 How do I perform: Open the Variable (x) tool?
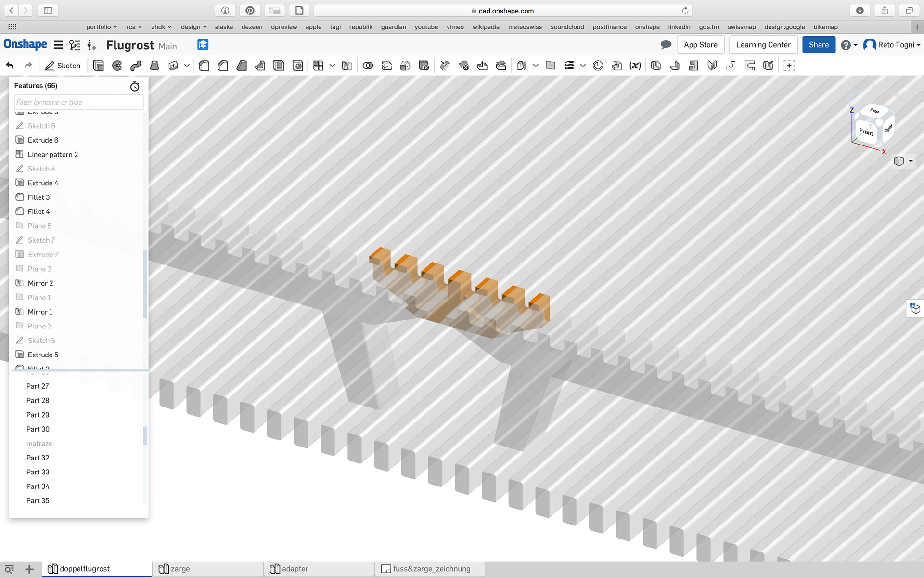click(635, 66)
